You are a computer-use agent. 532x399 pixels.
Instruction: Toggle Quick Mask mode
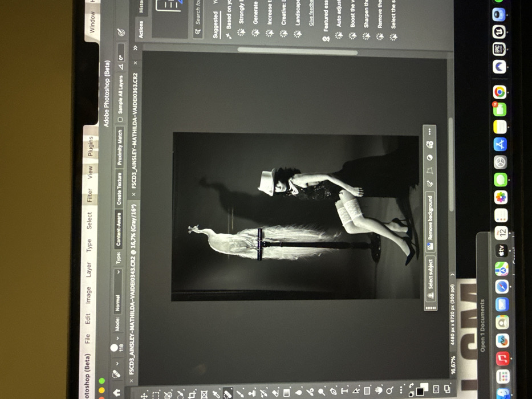click(x=436, y=388)
